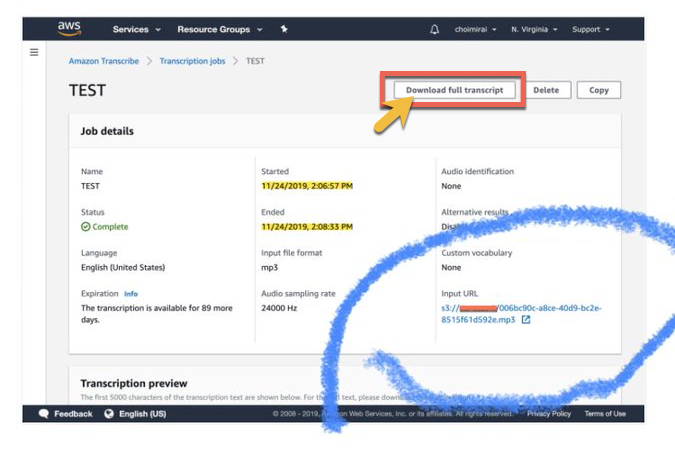The width and height of the screenshot is (675, 454).
Task: Click Download full transcript button
Action: [454, 90]
